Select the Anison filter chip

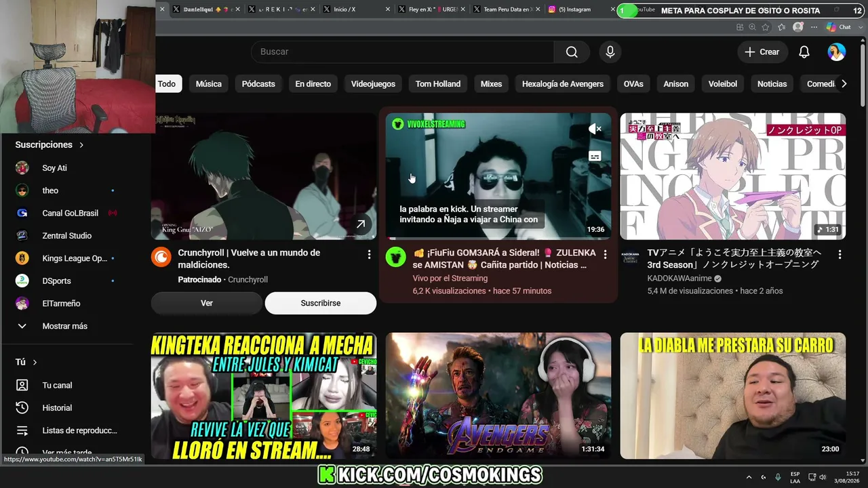click(676, 84)
